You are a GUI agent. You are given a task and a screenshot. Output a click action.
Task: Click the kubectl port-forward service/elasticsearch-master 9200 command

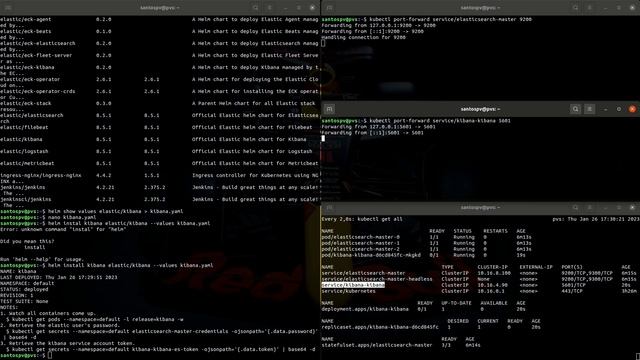451,19
